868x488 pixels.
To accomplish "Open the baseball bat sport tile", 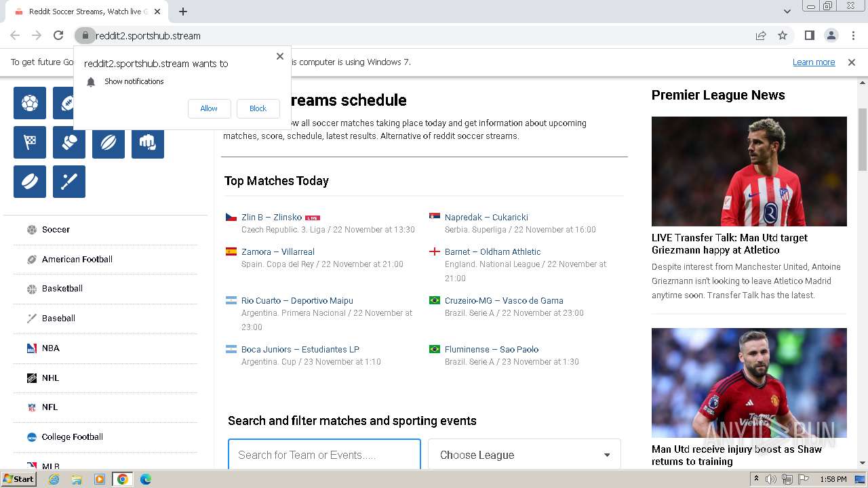I will pyautogui.click(x=69, y=182).
